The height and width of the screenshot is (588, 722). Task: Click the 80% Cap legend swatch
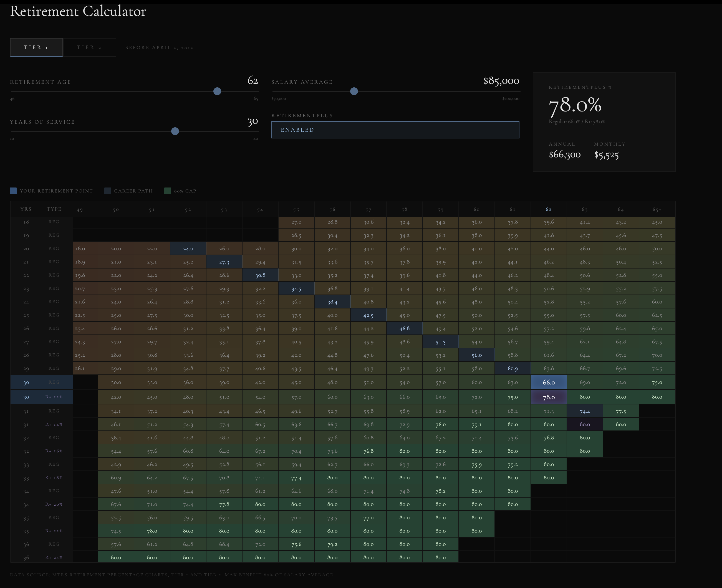(167, 191)
